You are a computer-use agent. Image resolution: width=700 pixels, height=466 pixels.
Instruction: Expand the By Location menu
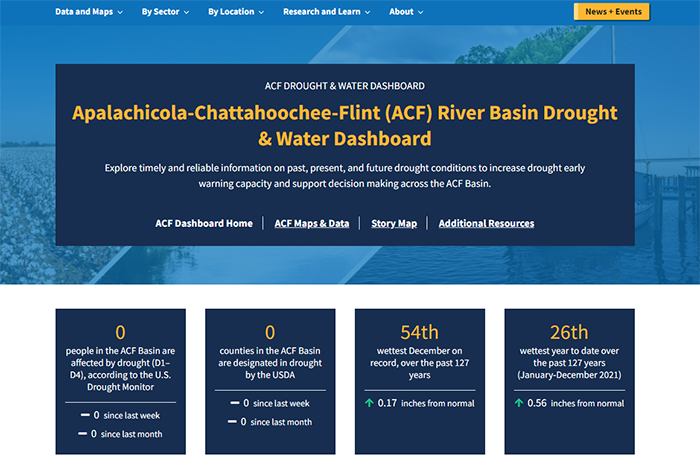236,12
